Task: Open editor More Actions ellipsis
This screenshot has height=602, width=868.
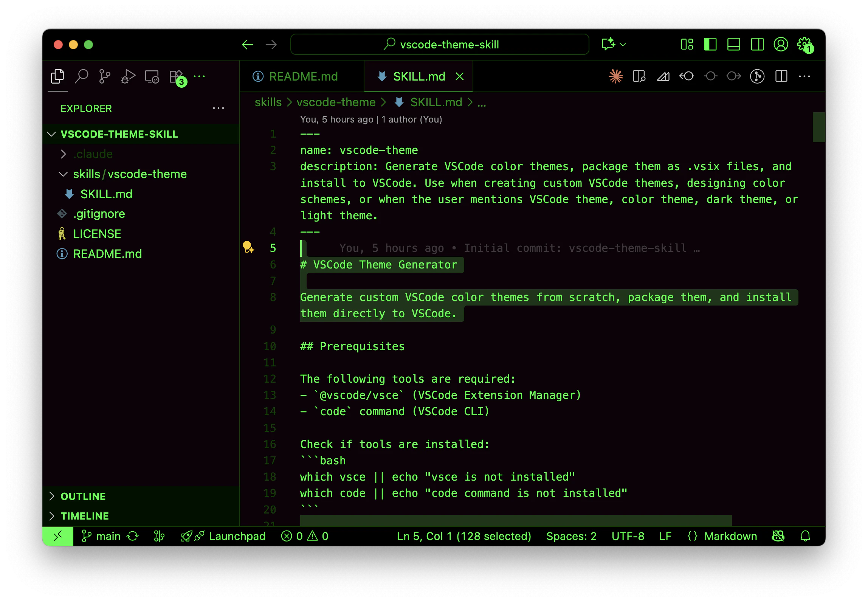Action: click(804, 76)
